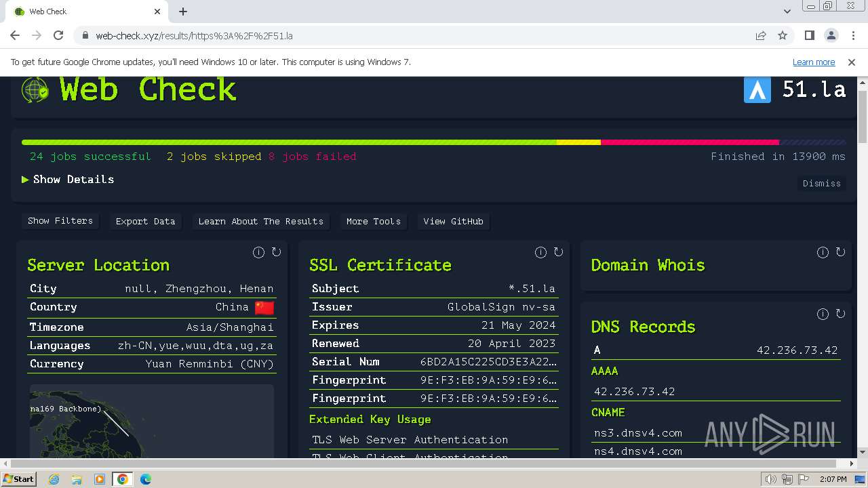
Task: Open the tab search dropdown
Action: [x=787, y=12]
